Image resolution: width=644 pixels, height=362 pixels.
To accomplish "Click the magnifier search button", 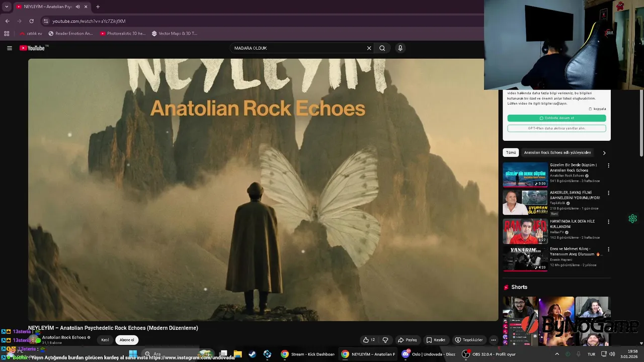I will click(382, 48).
